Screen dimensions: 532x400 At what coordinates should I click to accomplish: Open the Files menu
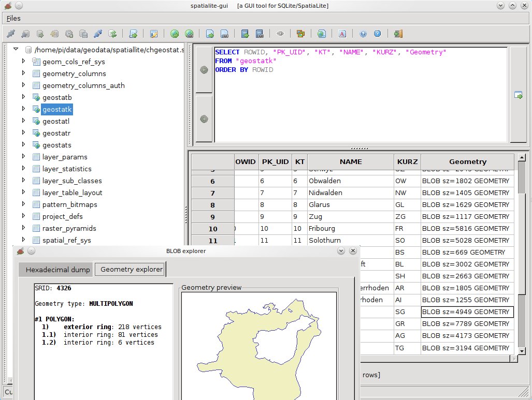click(14, 18)
